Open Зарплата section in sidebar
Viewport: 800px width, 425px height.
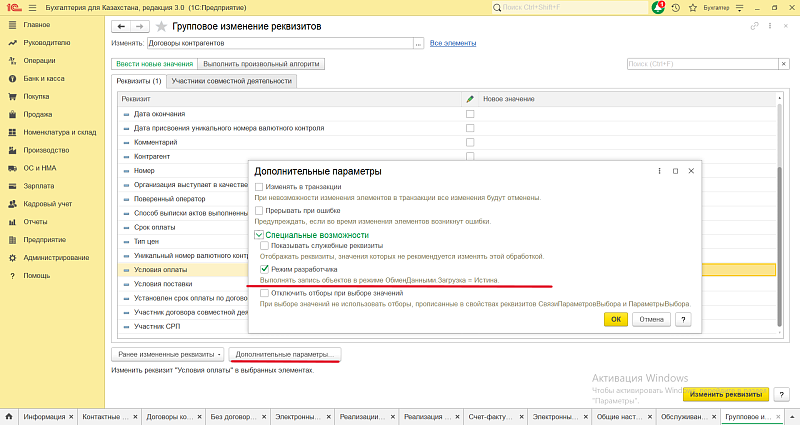coord(39,186)
